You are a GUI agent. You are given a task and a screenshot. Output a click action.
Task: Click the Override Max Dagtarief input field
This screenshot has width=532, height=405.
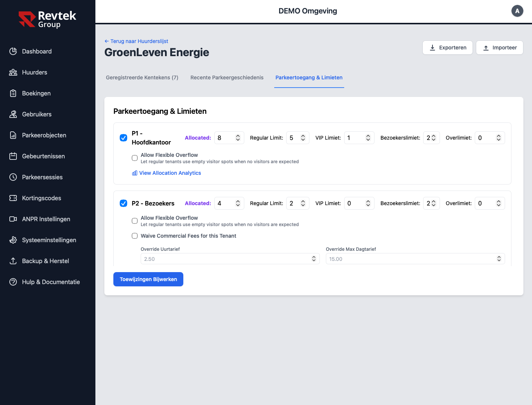coord(410,259)
